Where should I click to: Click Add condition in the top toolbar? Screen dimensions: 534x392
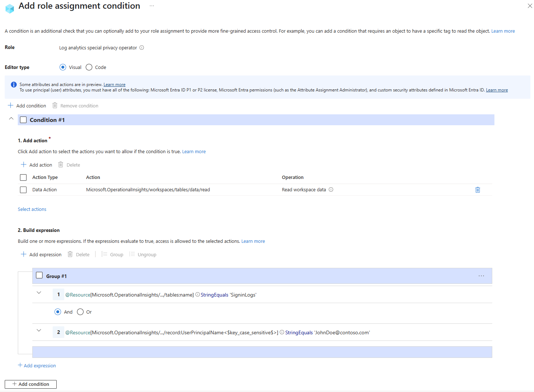click(27, 106)
